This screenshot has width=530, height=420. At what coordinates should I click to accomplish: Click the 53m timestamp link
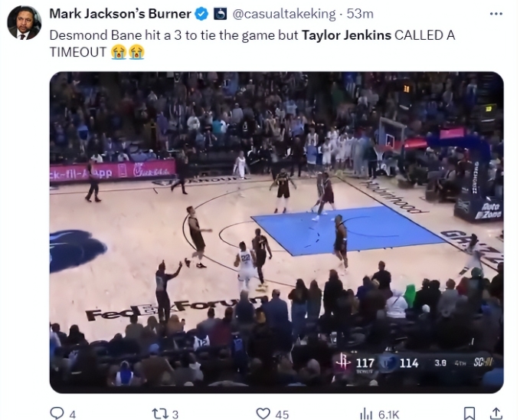360,14
